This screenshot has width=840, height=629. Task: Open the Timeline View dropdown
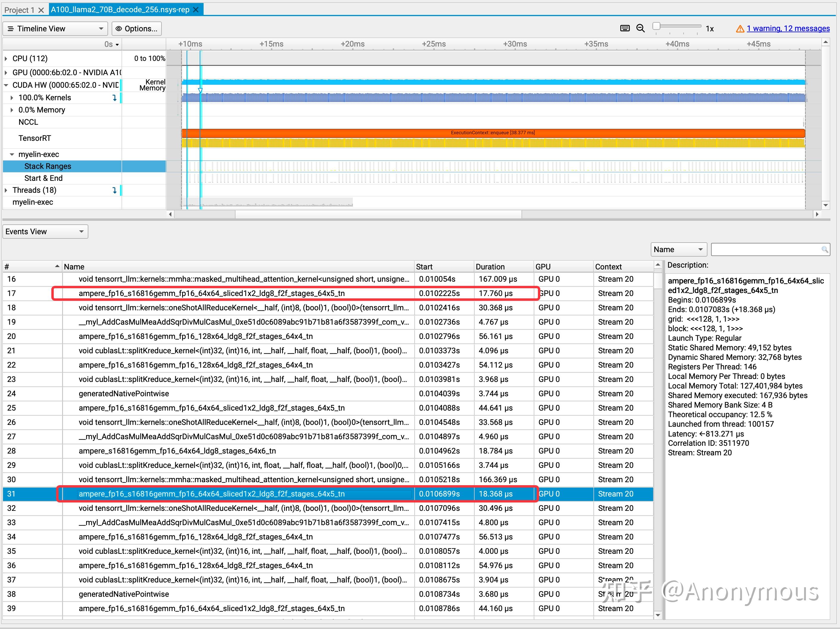56,28
